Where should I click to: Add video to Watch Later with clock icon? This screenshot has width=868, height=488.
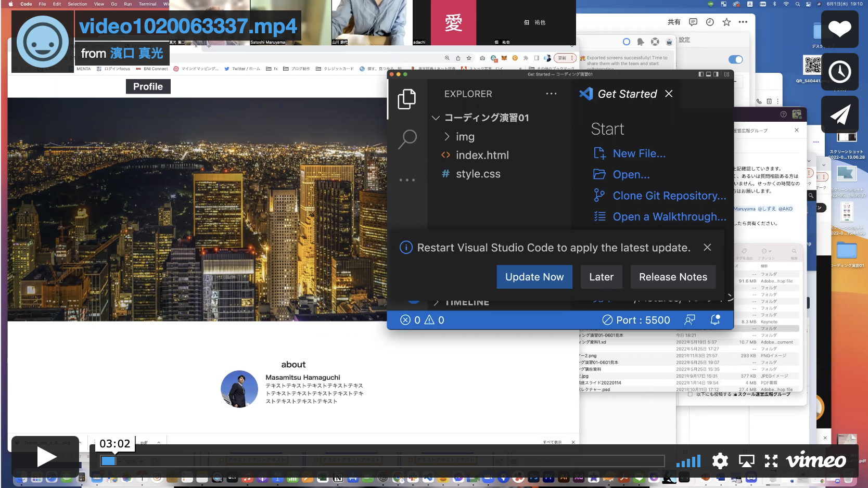click(x=840, y=72)
